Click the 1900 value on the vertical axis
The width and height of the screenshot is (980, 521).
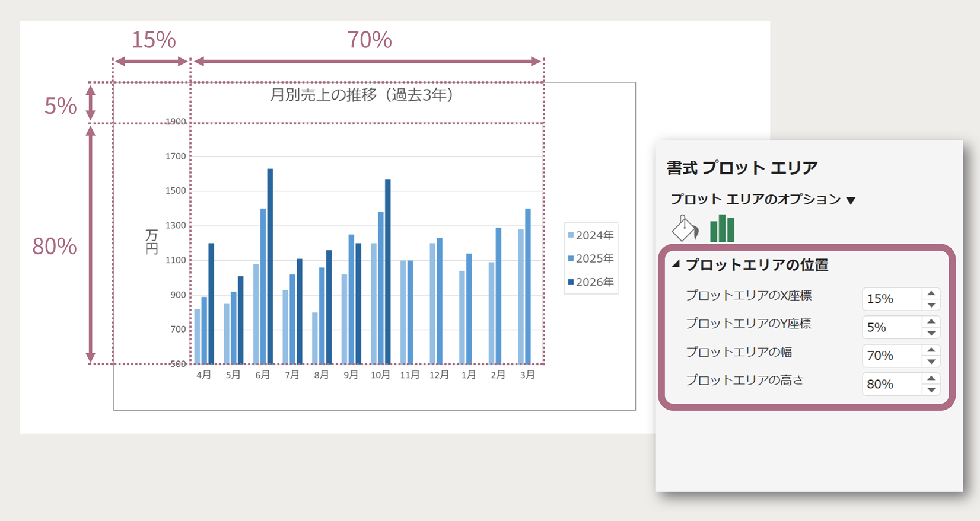(x=176, y=122)
